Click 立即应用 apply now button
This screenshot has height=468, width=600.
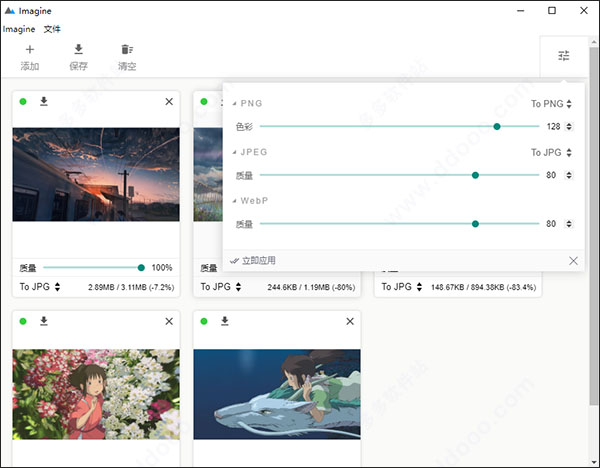(x=253, y=261)
